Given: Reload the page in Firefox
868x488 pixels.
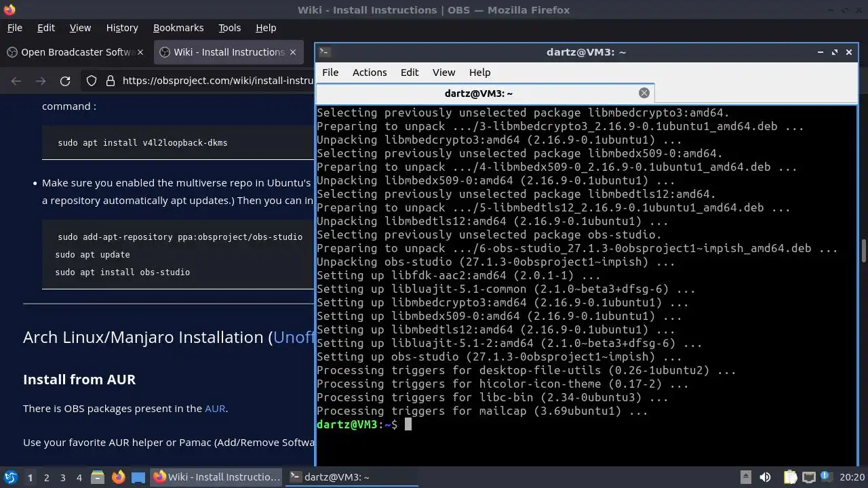Looking at the screenshot, I should 65,81.
